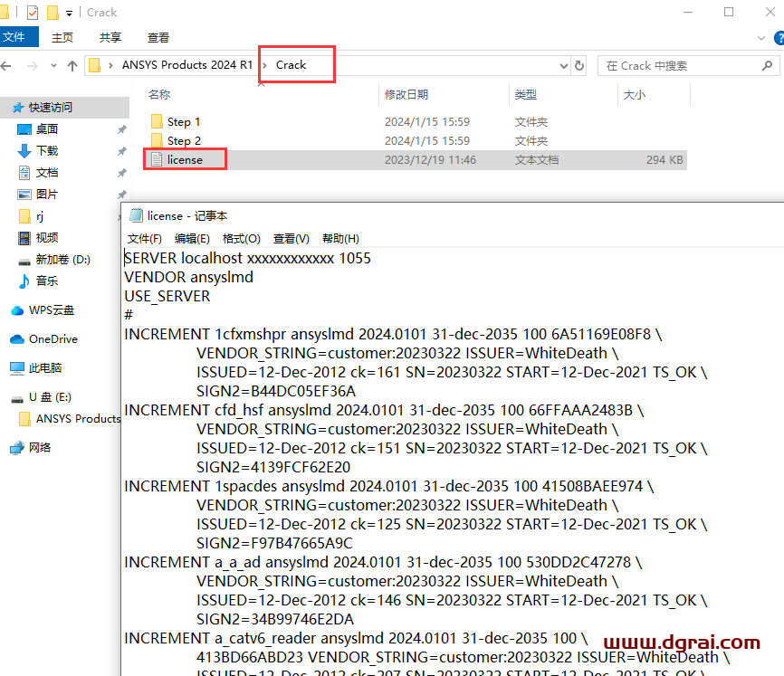Screen dimensions: 784x676
Task: Sort files by 类型 column
Action: pos(525,94)
